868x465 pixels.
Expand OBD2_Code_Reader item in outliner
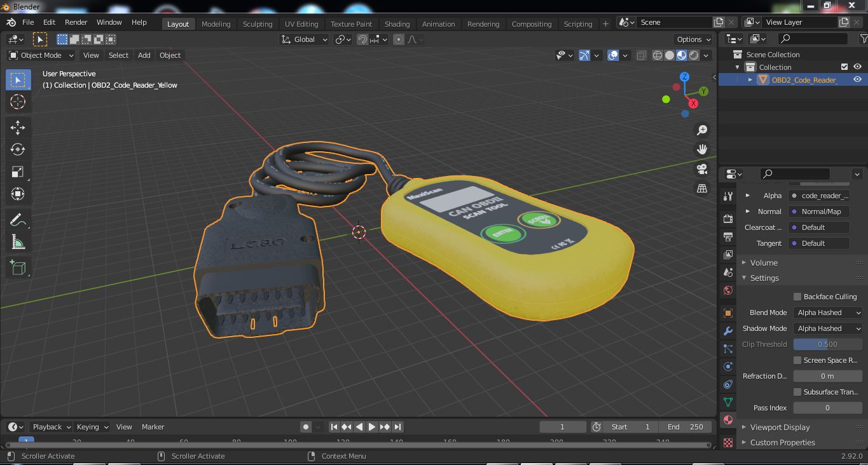750,79
